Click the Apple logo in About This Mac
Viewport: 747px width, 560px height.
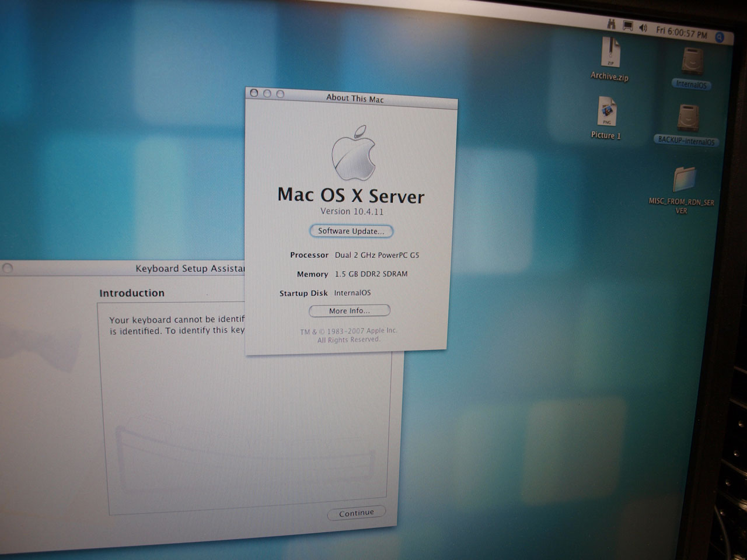click(x=353, y=152)
